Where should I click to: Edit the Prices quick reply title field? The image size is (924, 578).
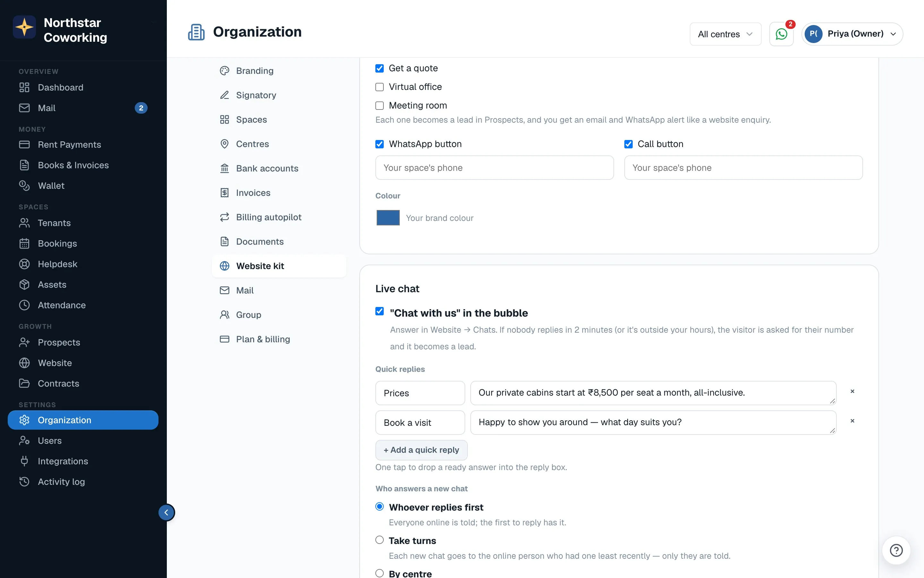click(x=420, y=393)
